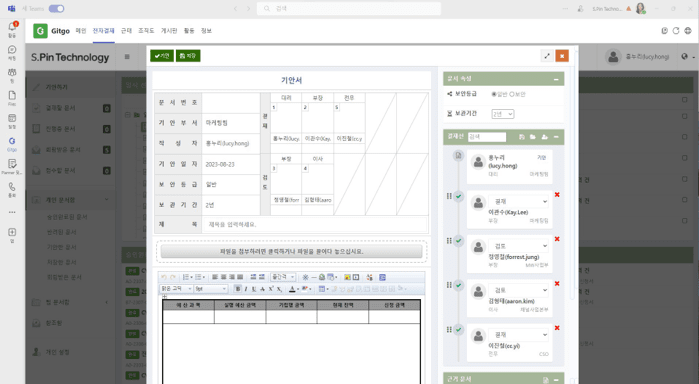Click the green 기안 submit button
The width and height of the screenshot is (699, 384).
[161, 56]
